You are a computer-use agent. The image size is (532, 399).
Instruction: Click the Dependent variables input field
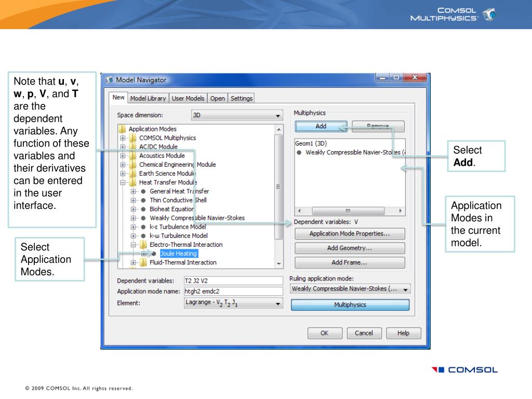[x=233, y=281]
